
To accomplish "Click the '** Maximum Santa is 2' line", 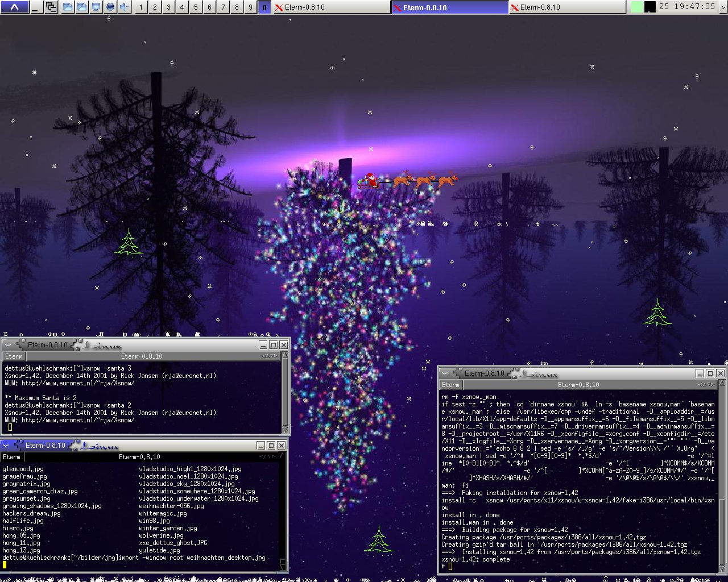I will pos(40,398).
